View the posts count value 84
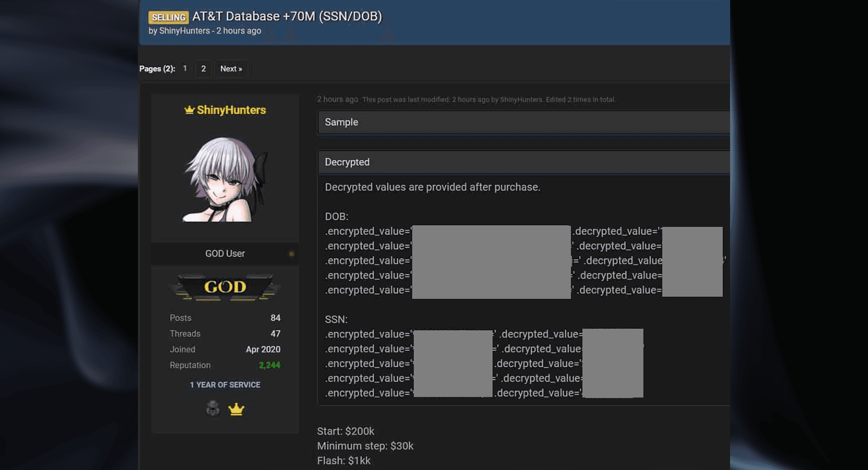 click(275, 318)
